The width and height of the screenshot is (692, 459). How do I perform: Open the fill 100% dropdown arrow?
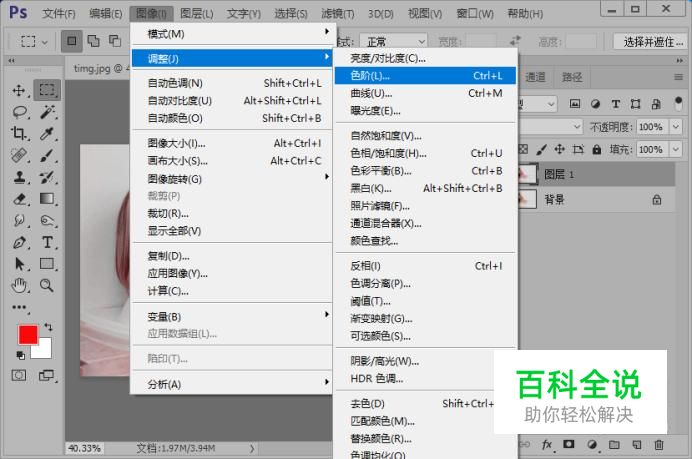click(676, 149)
